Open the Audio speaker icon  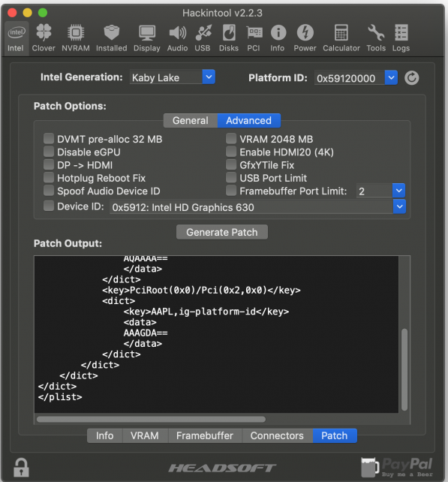177,38
